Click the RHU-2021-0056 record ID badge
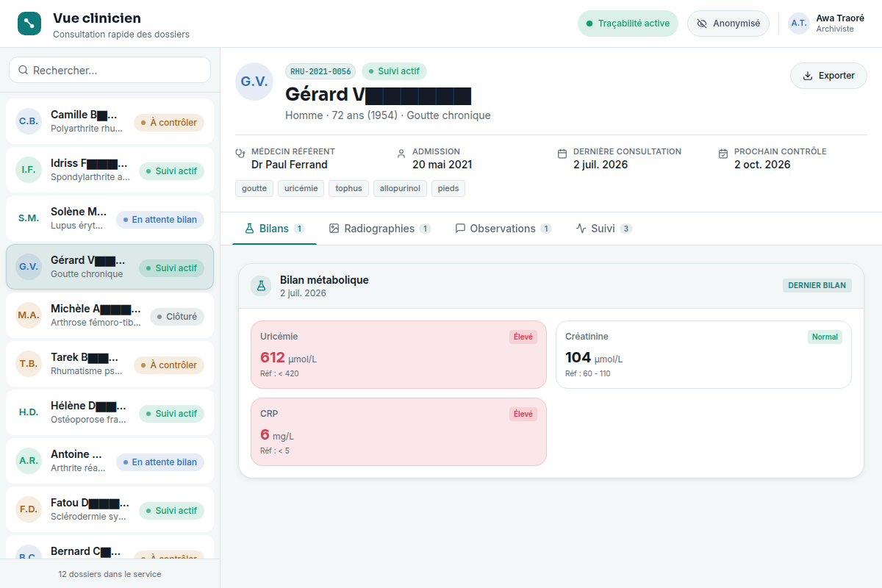This screenshot has height=588, width=882. tap(320, 71)
